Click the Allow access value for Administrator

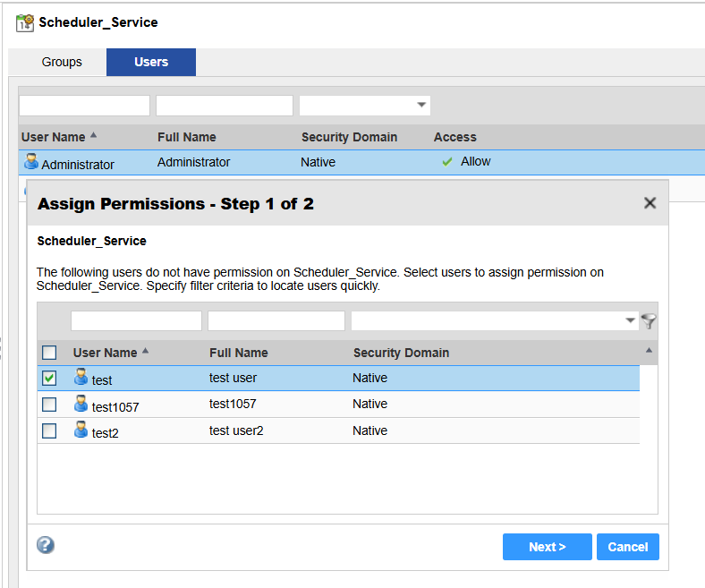[475, 161]
